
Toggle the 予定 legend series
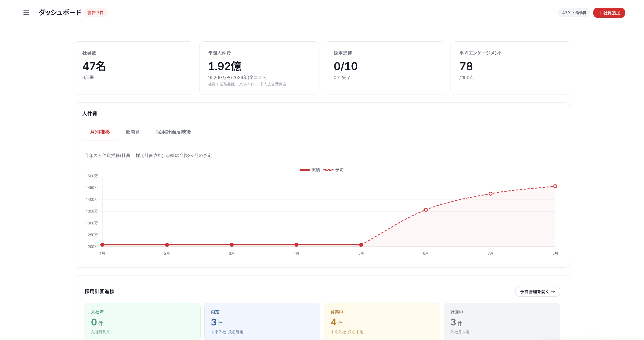point(334,170)
